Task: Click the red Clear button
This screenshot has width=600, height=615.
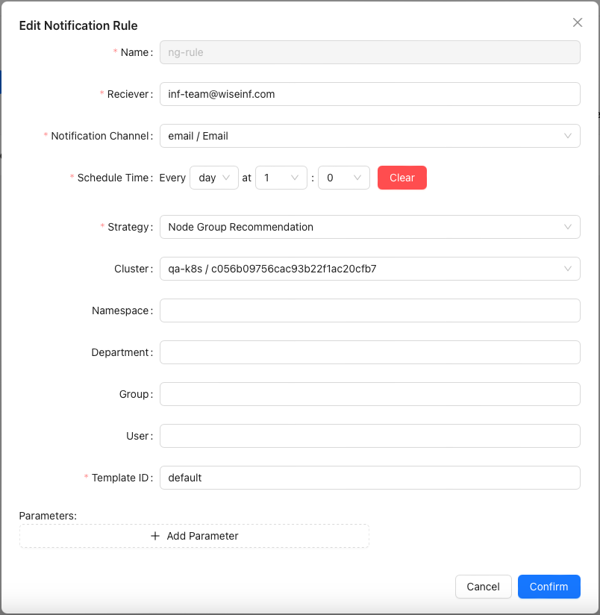Action: (402, 178)
